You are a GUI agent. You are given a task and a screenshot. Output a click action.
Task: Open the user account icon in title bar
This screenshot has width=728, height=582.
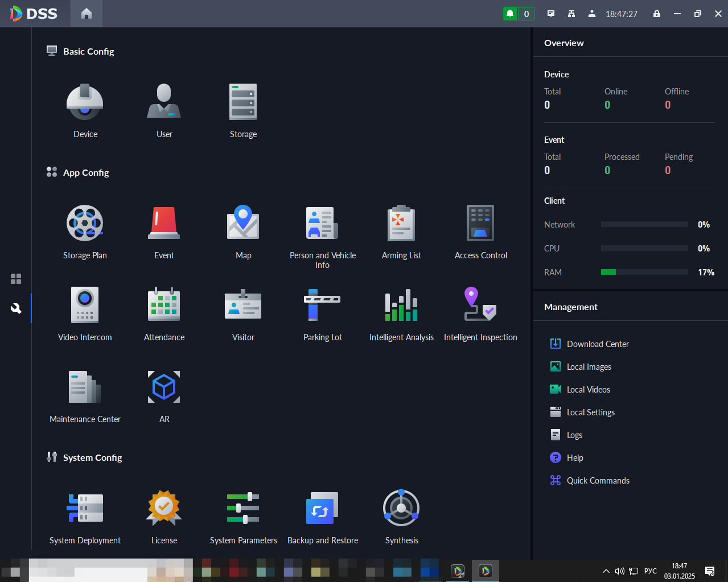[592, 14]
